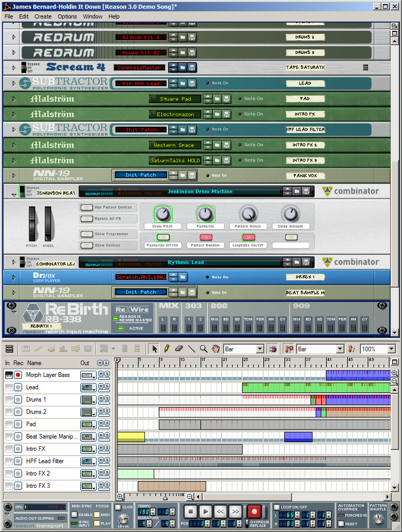The width and height of the screenshot is (402, 532).
Task: Toggle record enable on Morph Layer Bass
Action: [18, 375]
